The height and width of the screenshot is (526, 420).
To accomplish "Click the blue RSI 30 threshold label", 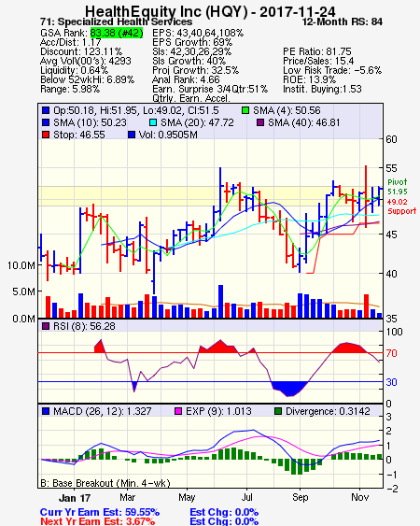I will [x=391, y=382].
